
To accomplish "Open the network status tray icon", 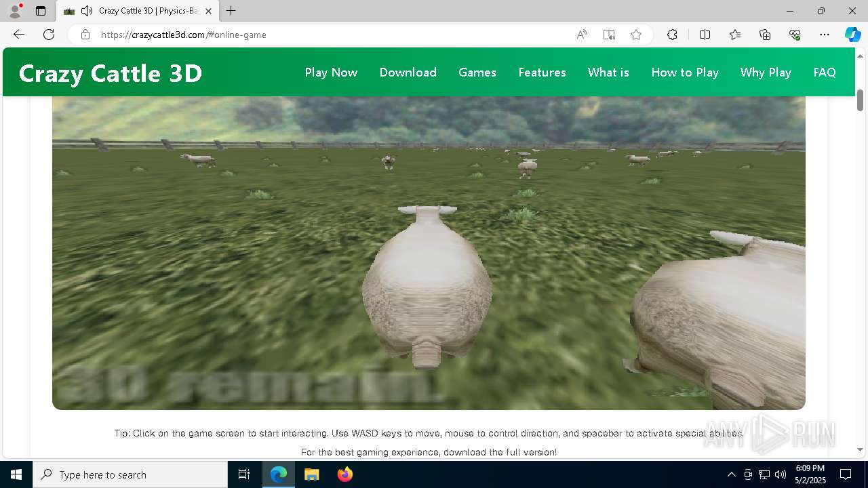I will coord(764,474).
